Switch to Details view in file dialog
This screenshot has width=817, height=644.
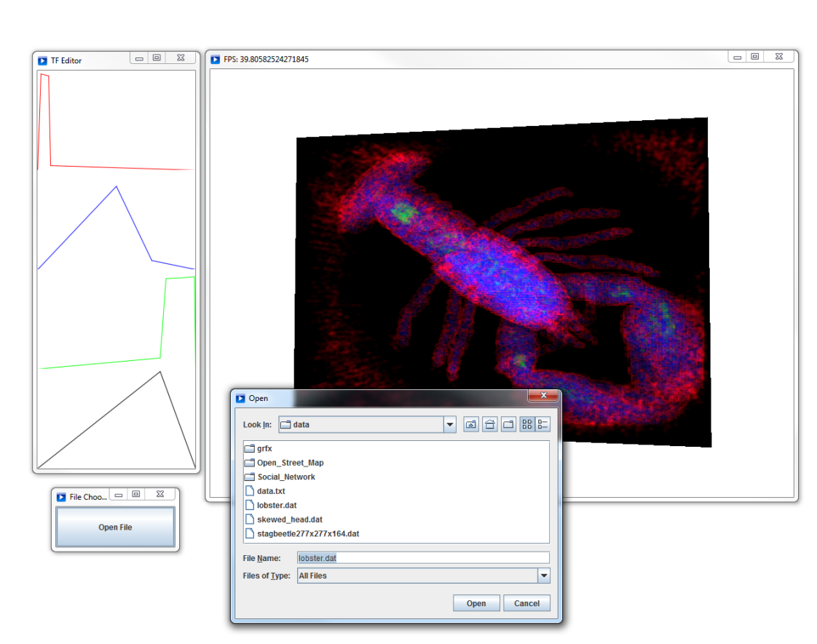click(x=542, y=424)
